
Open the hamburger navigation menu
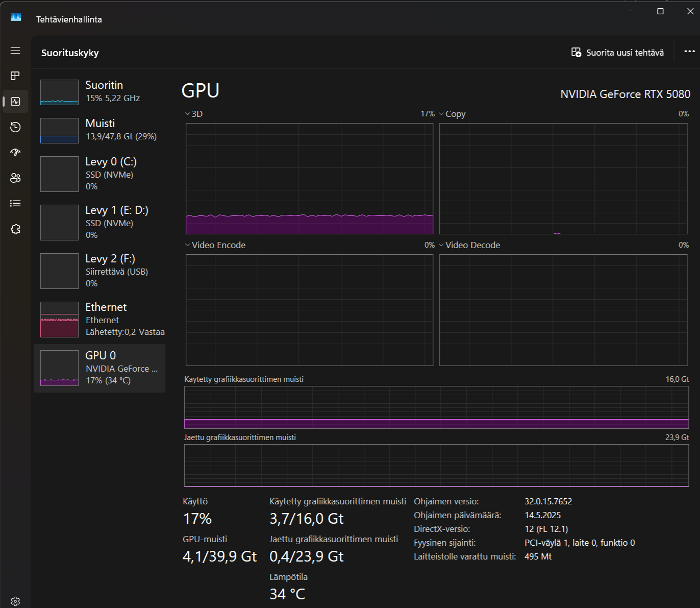click(15, 51)
